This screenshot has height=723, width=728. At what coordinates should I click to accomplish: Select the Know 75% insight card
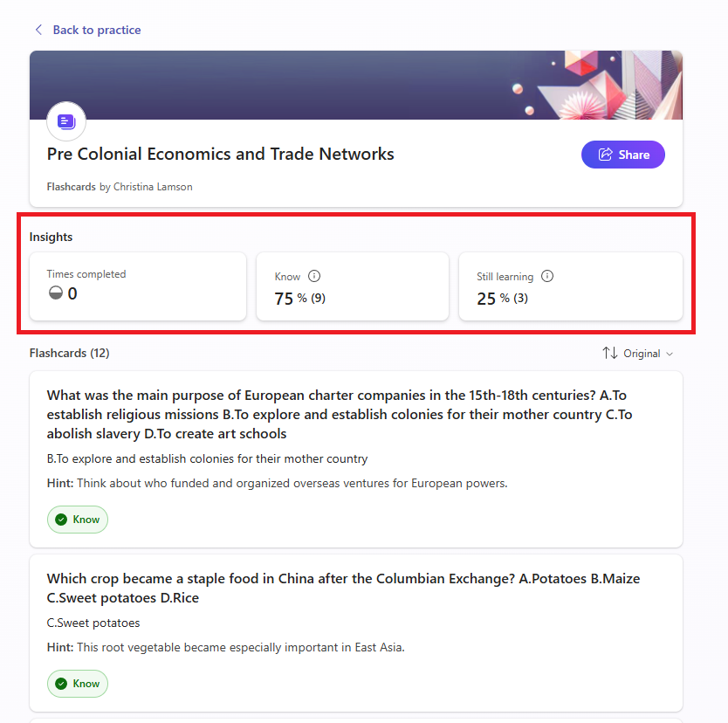tap(352, 286)
